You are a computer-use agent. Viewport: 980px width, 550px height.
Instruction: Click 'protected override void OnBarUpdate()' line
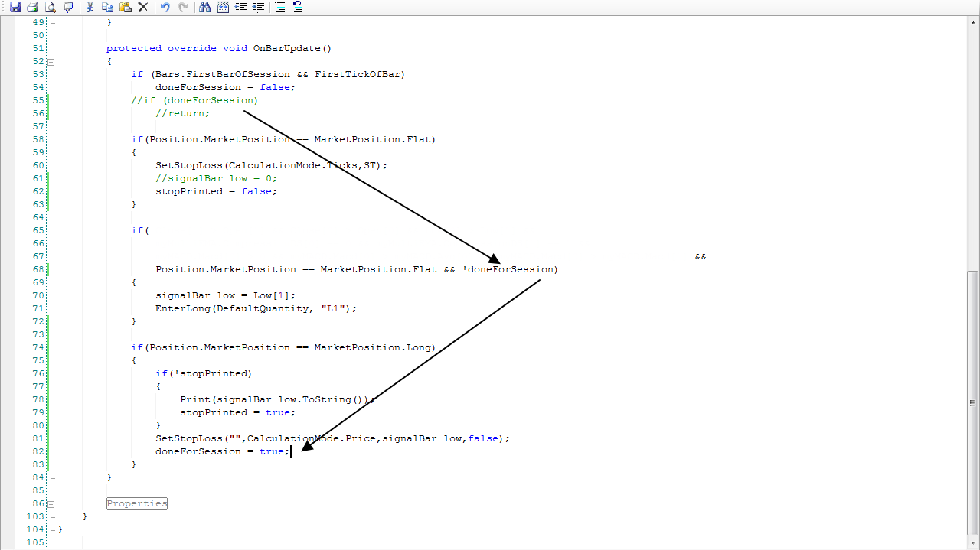tap(219, 48)
